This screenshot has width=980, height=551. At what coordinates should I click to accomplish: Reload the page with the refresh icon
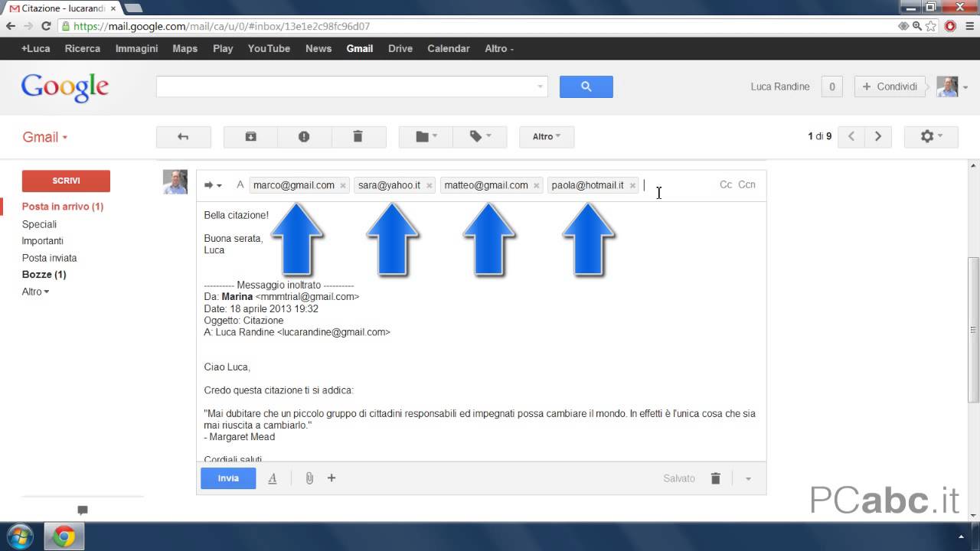[x=46, y=26]
